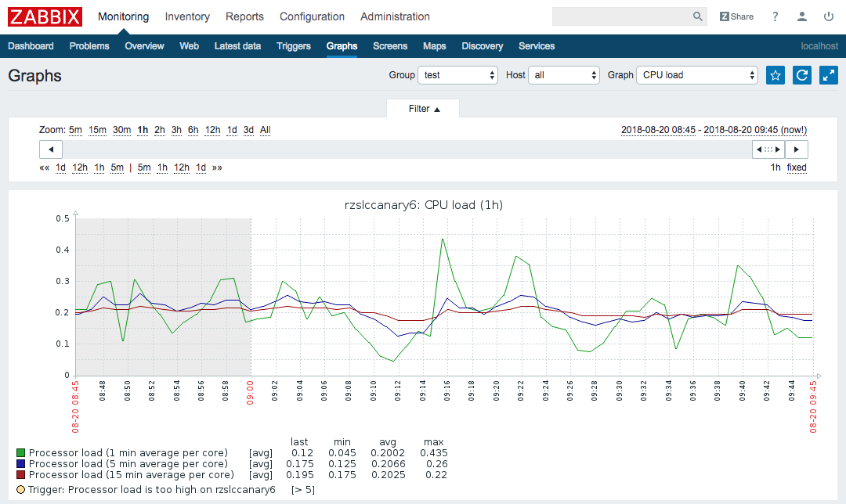Toggle the fixed time period setting
This screenshot has height=504, width=846.
pyautogui.click(x=797, y=167)
